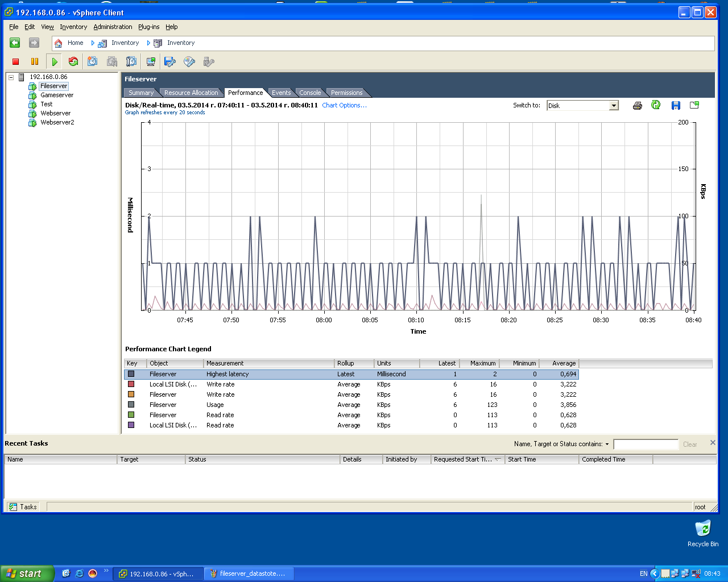Click Internet Explorer quick launch icon
Image resolution: width=728 pixels, height=582 pixels.
pyautogui.click(x=79, y=573)
